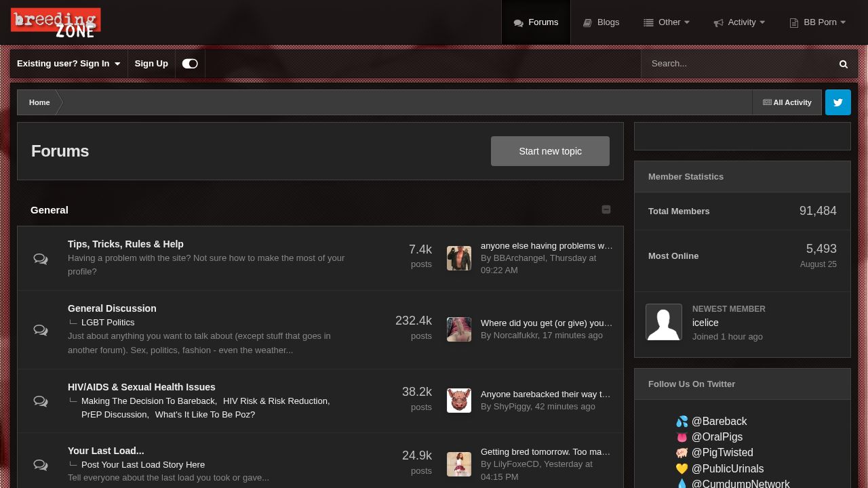Screen dimensions: 868x488
Task: Expand the BB Porn menu
Action: tap(818, 22)
